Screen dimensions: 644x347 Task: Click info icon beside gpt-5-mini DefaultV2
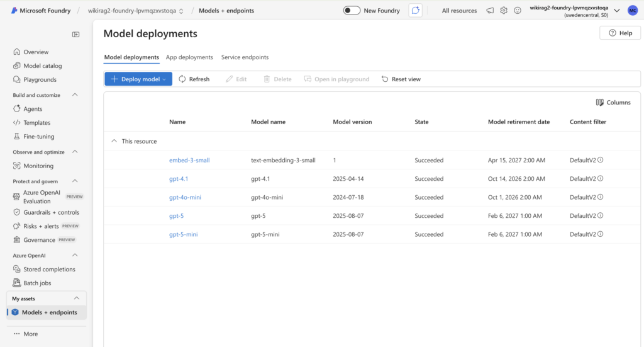coord(601,234)
